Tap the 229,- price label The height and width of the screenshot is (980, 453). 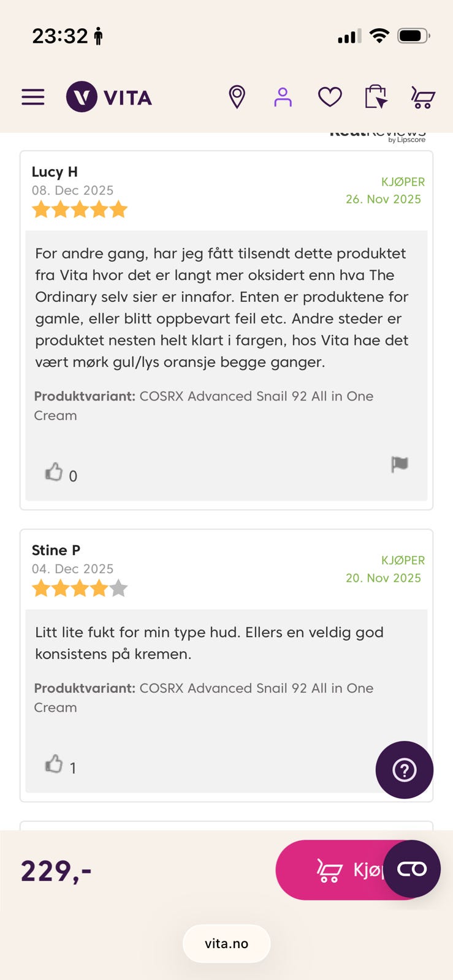(56, 870)
